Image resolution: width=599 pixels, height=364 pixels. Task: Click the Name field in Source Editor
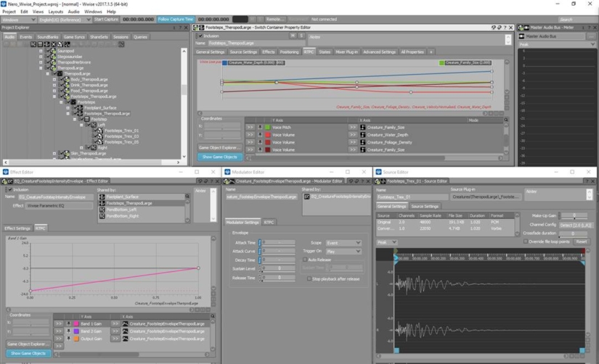click(412, 197)
